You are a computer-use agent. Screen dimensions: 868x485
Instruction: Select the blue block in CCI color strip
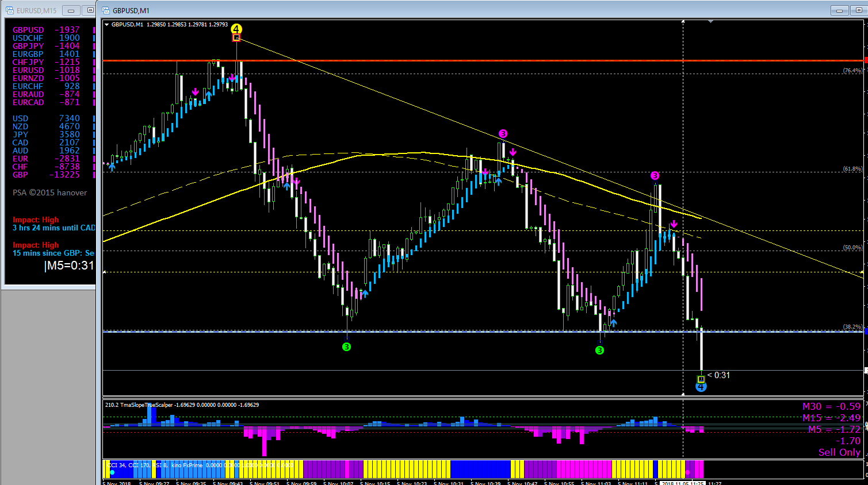click(480, 468)
